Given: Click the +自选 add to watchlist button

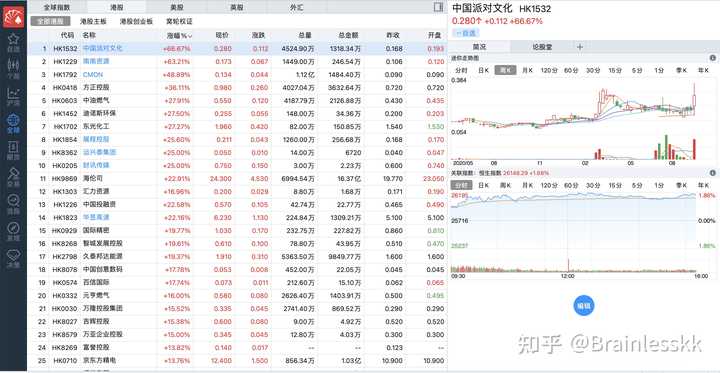Looking at the screenshot, I should (466, 33).
